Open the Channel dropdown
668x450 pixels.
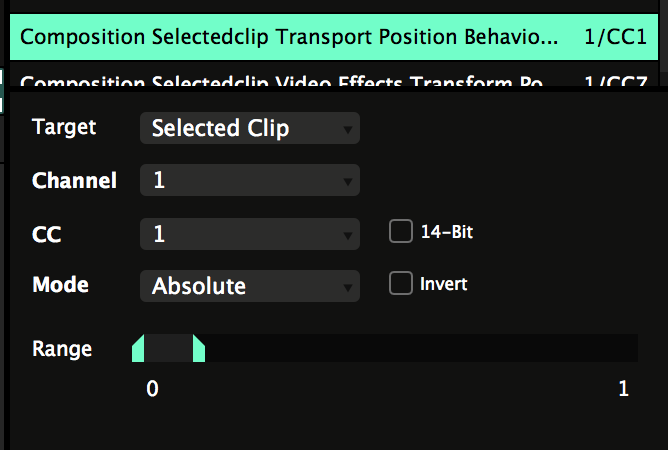249,181
